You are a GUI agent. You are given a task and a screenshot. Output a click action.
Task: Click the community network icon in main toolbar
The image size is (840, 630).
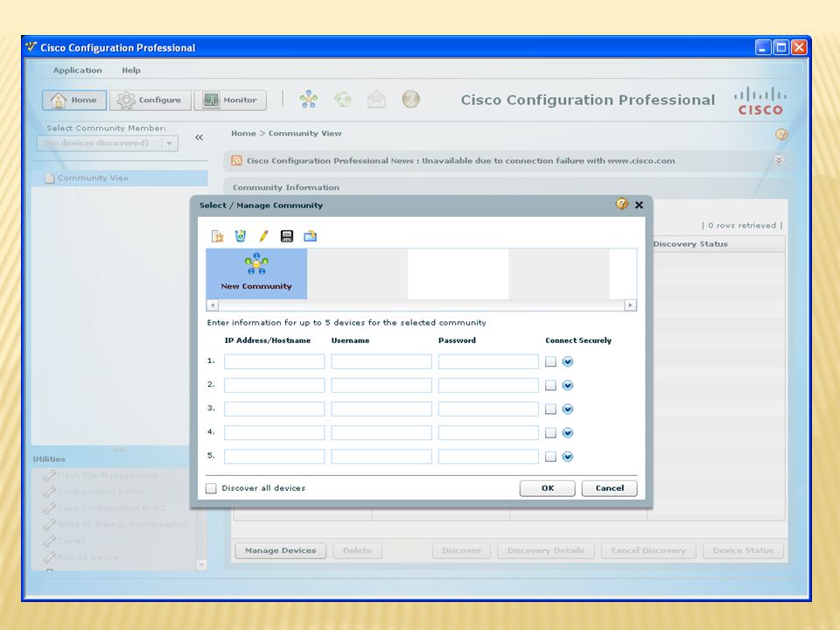(x=309, y=99)
